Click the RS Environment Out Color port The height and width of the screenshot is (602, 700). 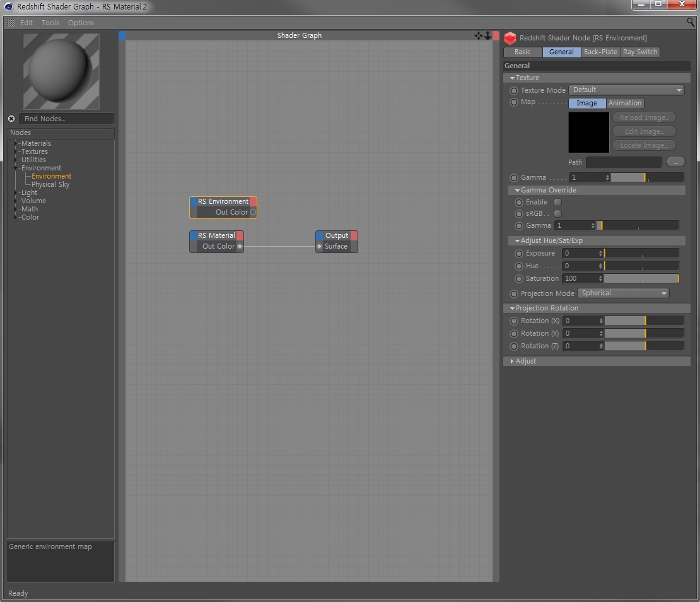click(253, 212)
